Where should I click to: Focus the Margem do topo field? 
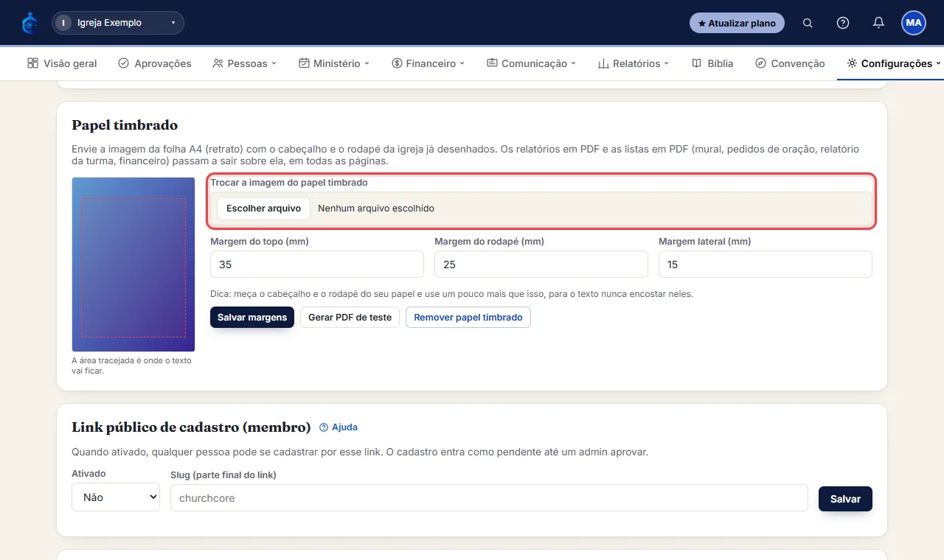(317, 265)
